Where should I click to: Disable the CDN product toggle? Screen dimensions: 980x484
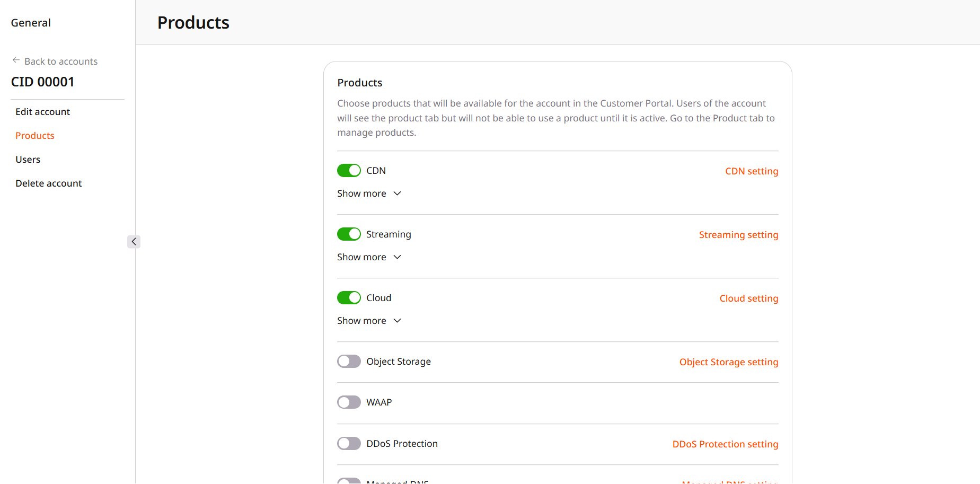coord(349,171)
